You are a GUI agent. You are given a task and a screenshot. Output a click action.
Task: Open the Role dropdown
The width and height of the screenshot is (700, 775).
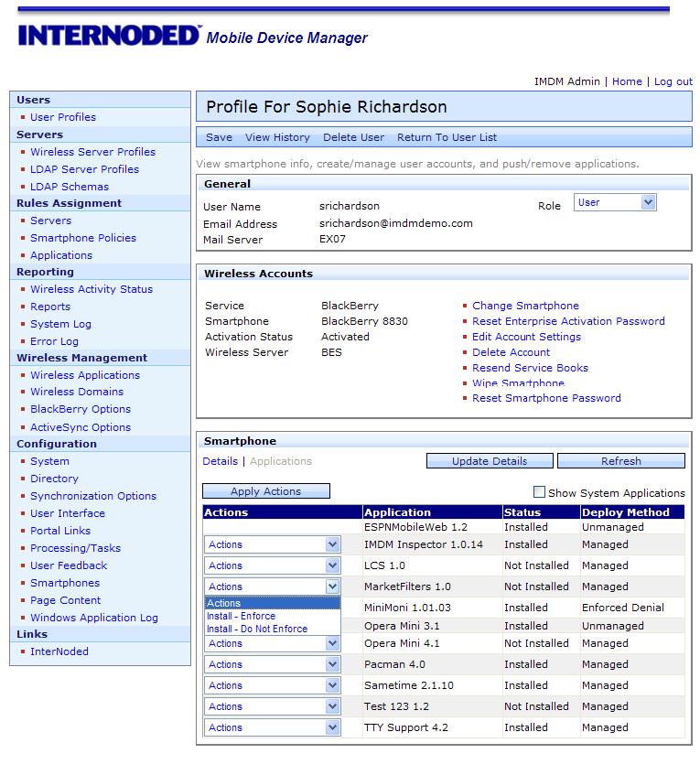(615, 203)
